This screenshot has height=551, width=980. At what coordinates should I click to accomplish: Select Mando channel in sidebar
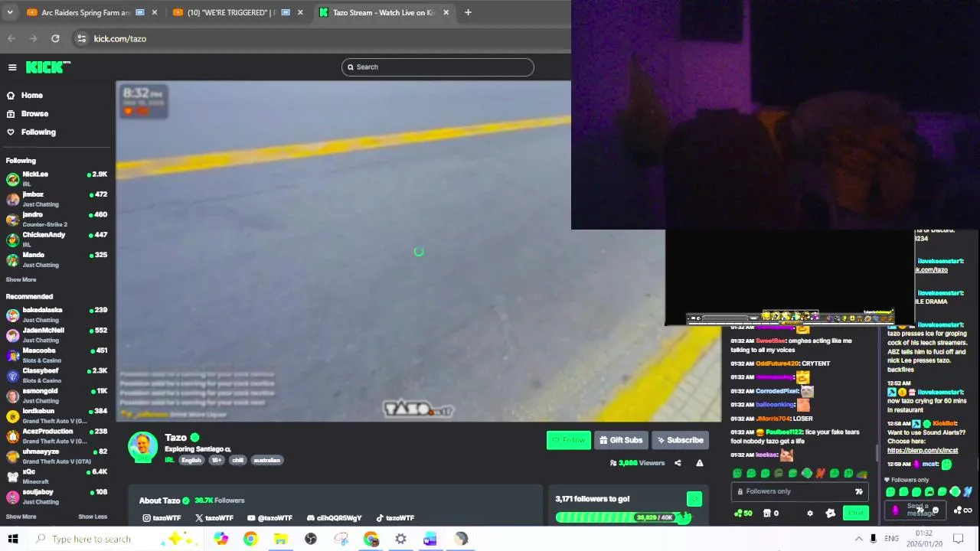(57, 259)
